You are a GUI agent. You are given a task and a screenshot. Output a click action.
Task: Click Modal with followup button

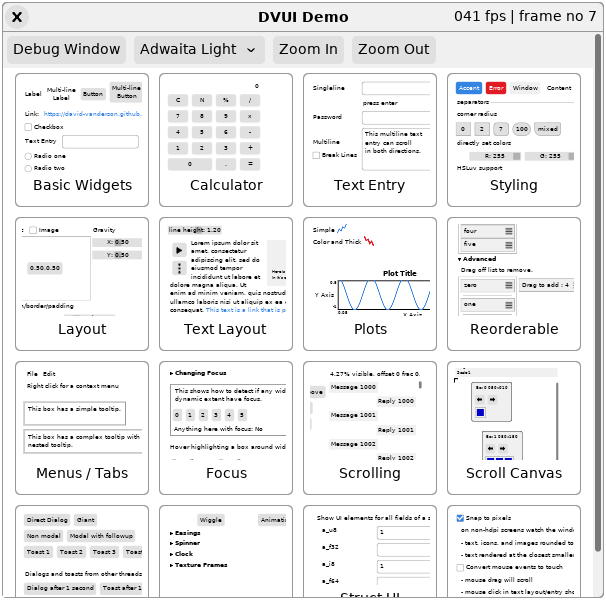pyautogui.click(x=101, y=536)
